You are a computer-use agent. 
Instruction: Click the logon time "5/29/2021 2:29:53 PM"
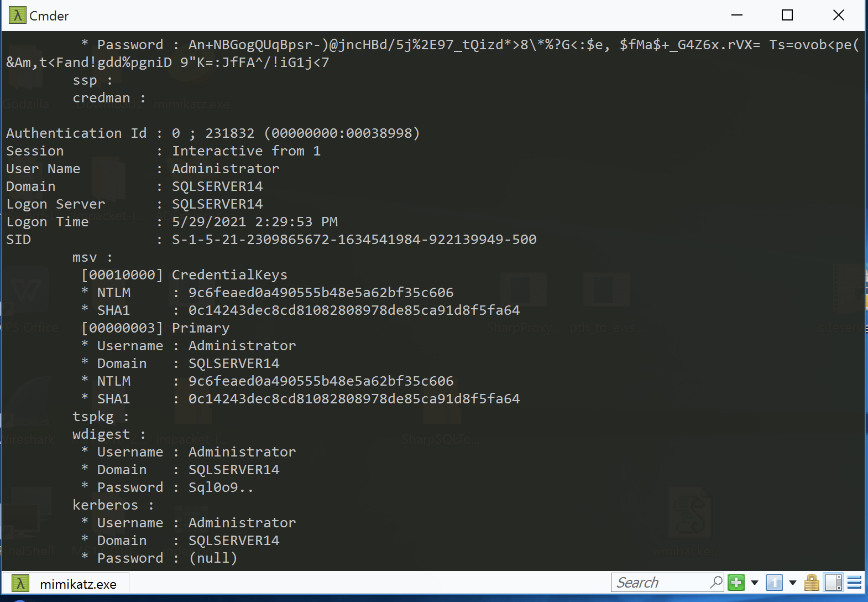(x=255, y=222)
